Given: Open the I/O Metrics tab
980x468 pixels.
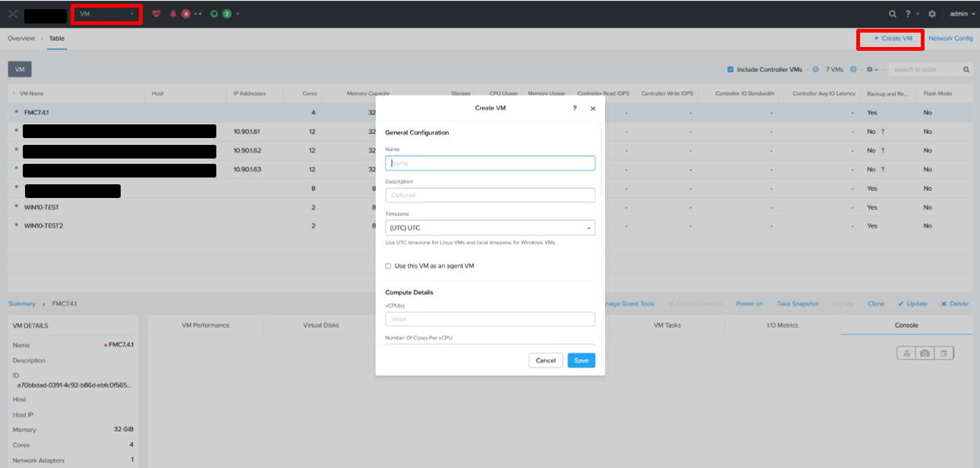Looking at the screenshot, I should pos(783,325).
